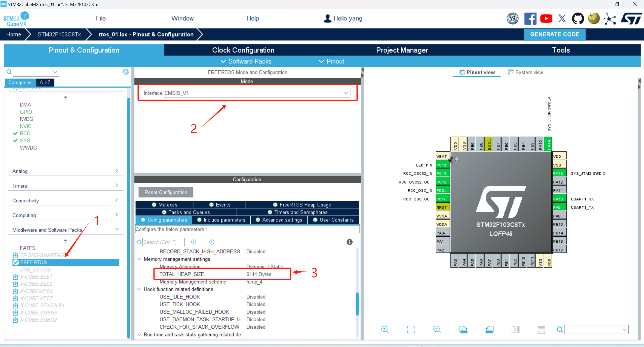This screenshot has width=644, height=347.
Task: Switch to the Clock Configuration tab
Action: (x=243, y=50)
